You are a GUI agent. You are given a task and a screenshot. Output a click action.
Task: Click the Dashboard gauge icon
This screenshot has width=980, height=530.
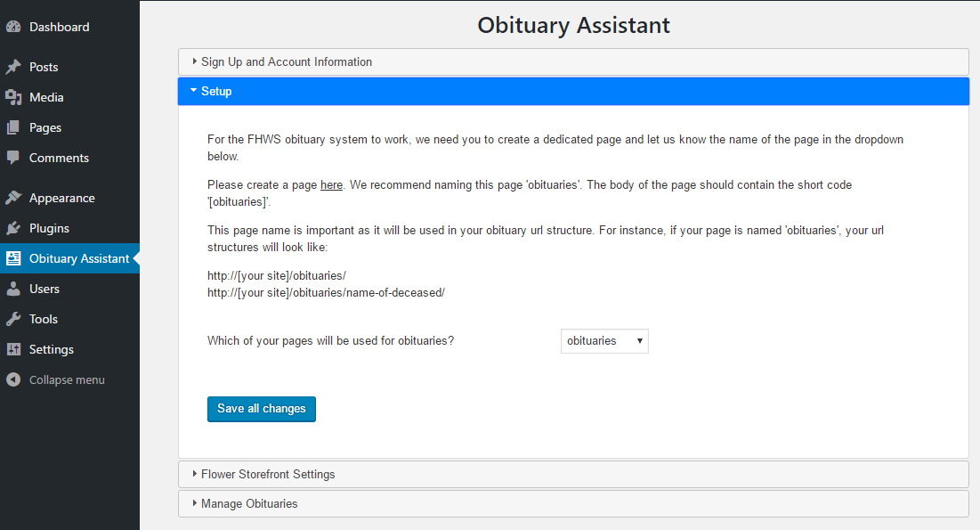click(13, 28)
